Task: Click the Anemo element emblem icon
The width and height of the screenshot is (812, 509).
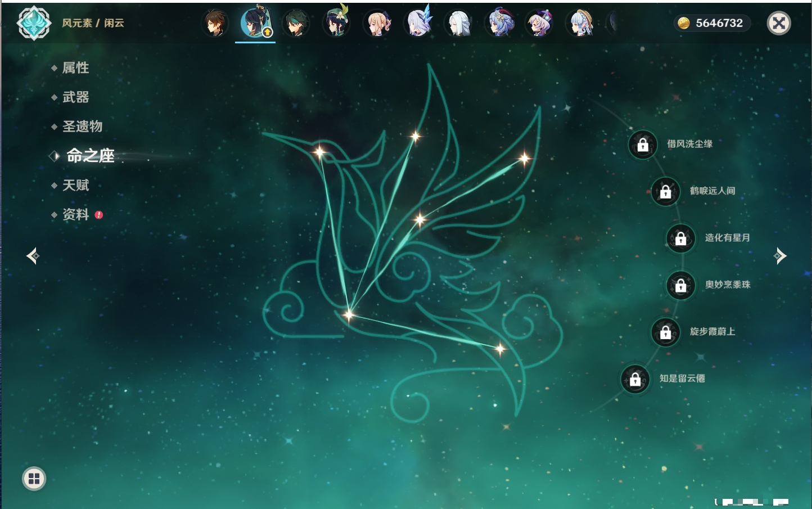Action: [34, 23]
